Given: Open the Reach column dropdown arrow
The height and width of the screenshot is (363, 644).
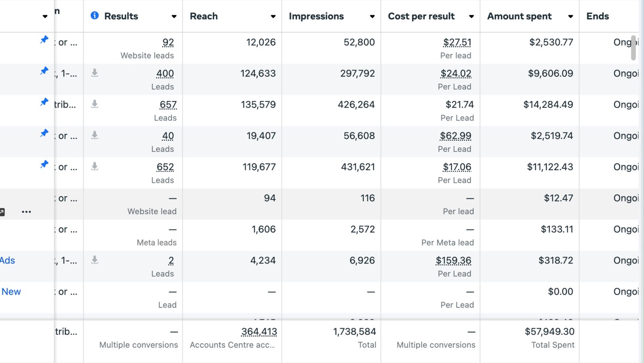Looking at the screenshot, I should pos(273,16).
